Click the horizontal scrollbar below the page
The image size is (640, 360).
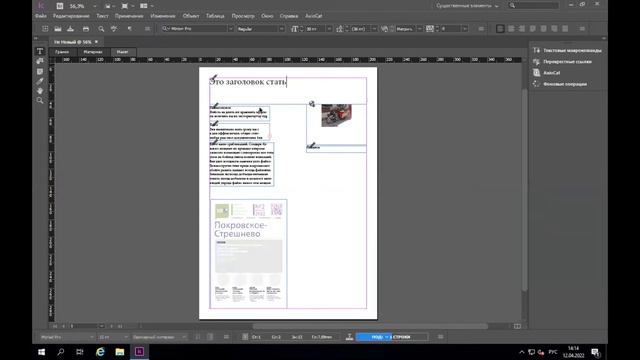point(370,326)
